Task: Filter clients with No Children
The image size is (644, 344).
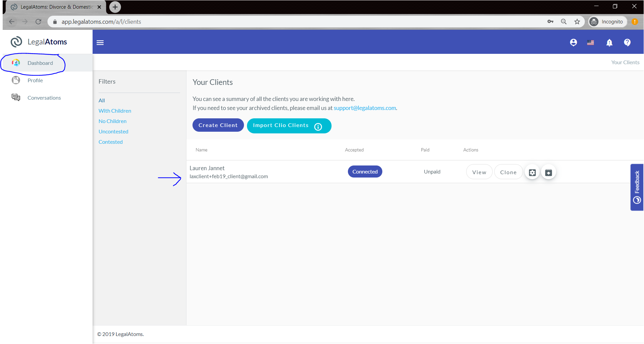Action: [x=112, y=121]
